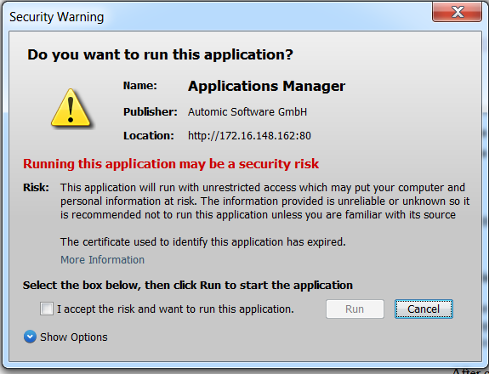Image resolution: width=489 pixels, height=374 pixels.
Task: Click the Show Options text label
Action: point(74,337)
